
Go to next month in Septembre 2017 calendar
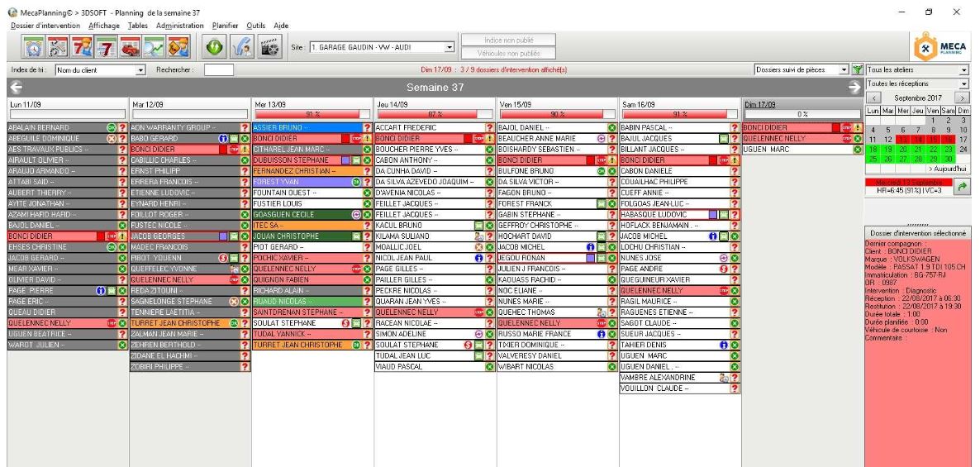point(961,98)
